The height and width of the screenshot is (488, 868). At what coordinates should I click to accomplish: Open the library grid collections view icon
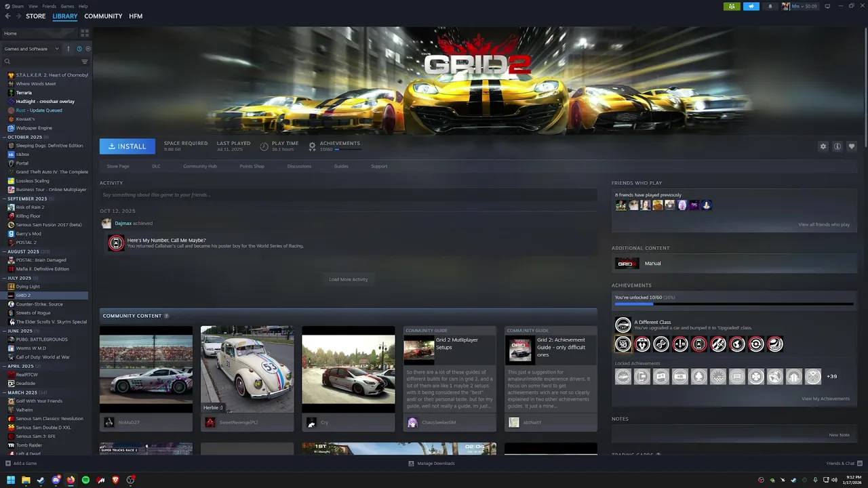tap(85, 33)
